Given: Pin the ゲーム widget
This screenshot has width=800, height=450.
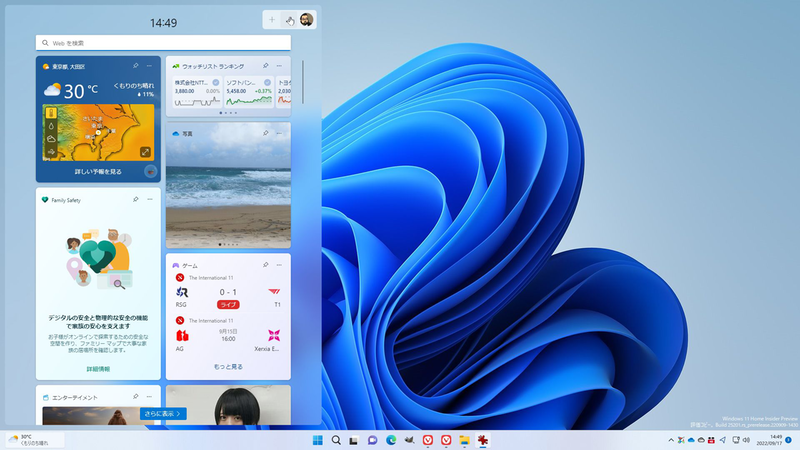Looking at the screenshot, I should 266,265.
